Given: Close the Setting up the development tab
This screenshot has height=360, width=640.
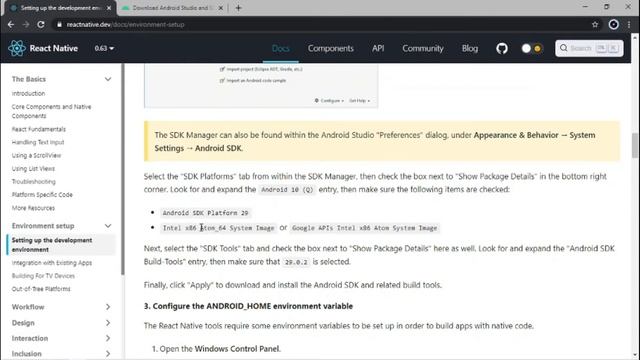Looking at the screenshot, I should pyautogui.click(x=109, y=8).
